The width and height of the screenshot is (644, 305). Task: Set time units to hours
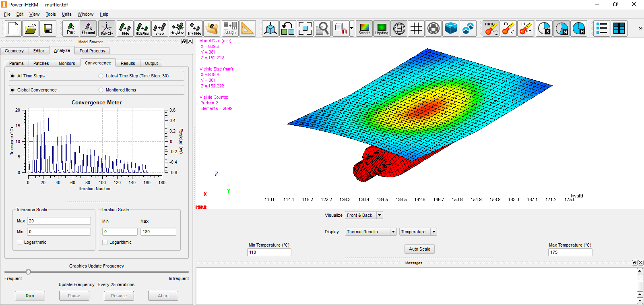pos(579,29)
